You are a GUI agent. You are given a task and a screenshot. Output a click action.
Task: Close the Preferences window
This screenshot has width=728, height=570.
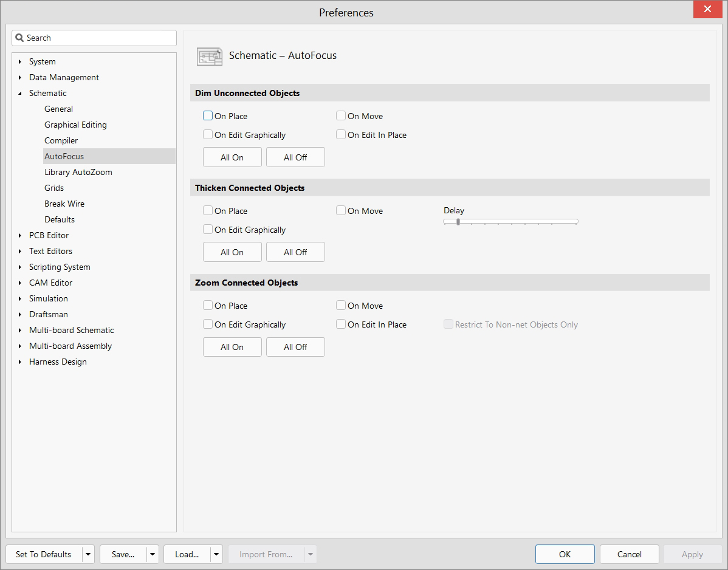coord(707,9)
